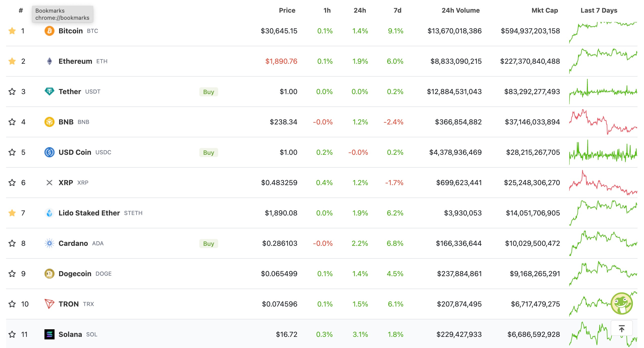Image resolution: width=644 pixels, height=348 pixels.
Task: Favorite TRON using its star
Action: pos(12,304)
